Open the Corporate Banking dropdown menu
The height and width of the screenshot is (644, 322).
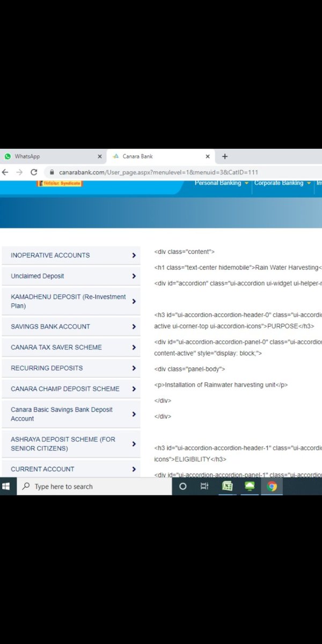pos(282,183)
